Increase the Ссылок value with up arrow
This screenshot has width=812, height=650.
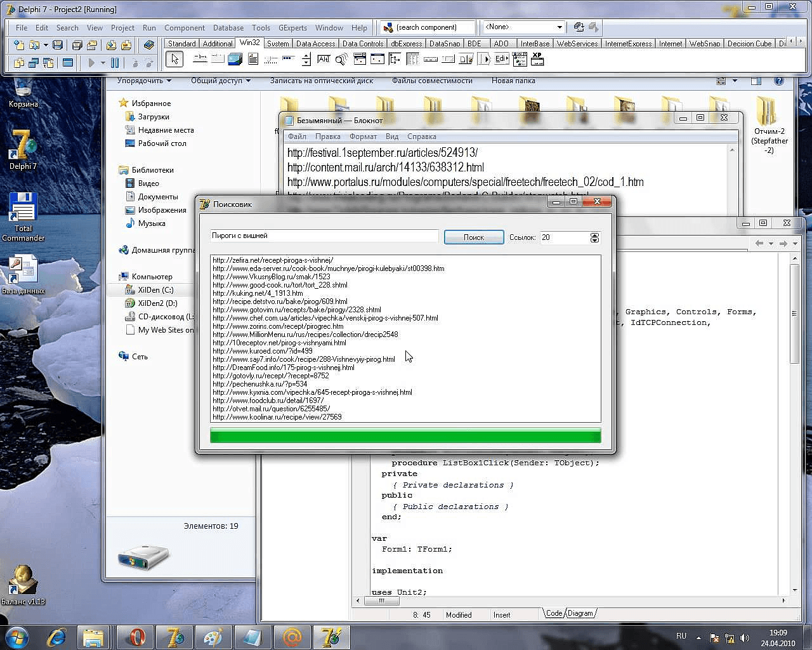594,235
